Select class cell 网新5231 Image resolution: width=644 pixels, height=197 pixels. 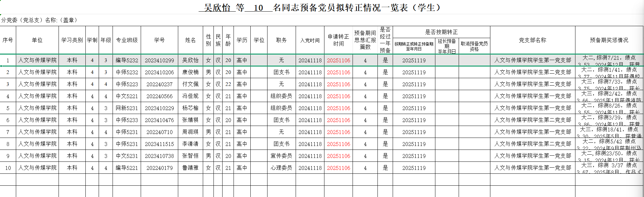(x=126, y=108)
